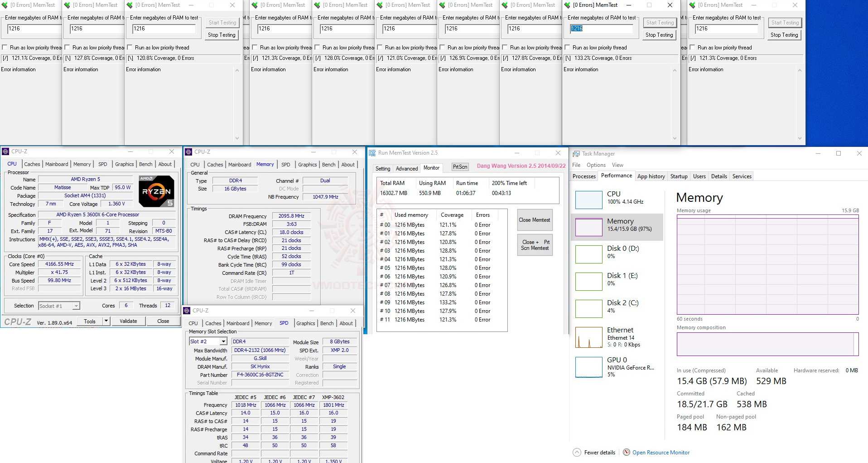The height and width of the screenshot is (463, 868).
Task: Click the scroll-up arrow in the 133.2% MemTest window
Action: pos(675,70)
